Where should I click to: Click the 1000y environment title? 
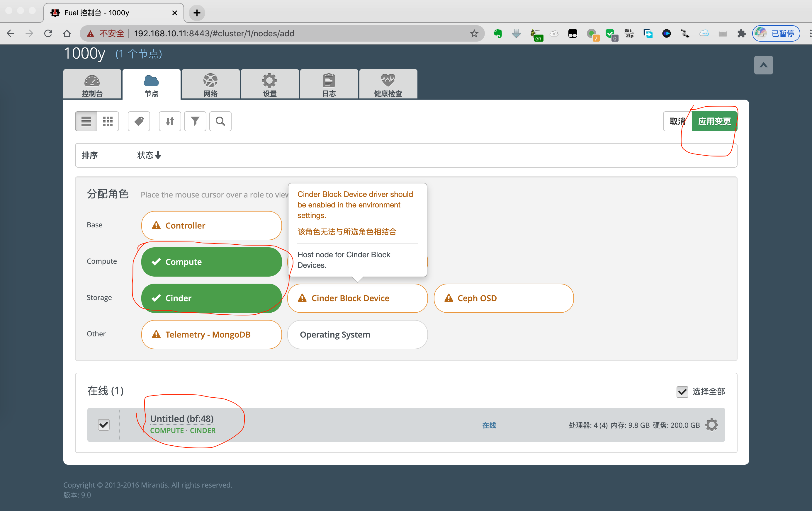pyautogui.click(x=84, y=53)
